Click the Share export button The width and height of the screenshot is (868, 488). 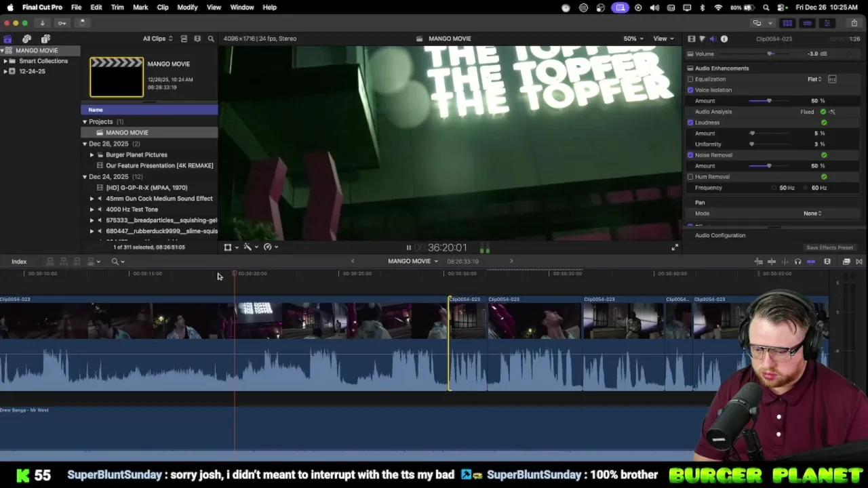tap(854, 23)
